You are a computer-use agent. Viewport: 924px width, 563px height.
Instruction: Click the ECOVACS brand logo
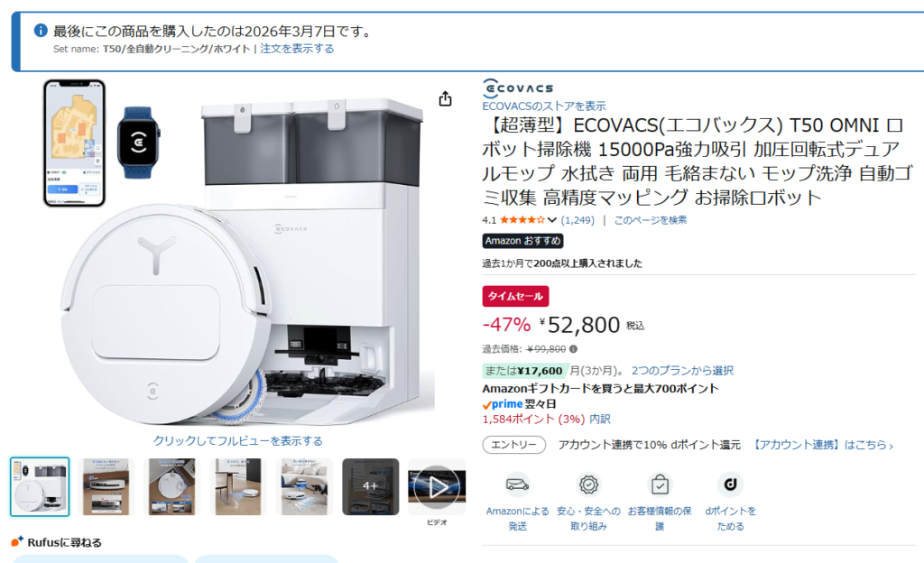pyautogui.click(x=517, y=88)
